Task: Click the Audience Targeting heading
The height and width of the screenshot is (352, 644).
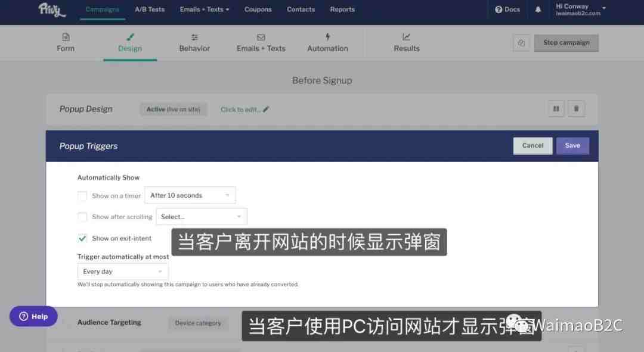Action: (x=109, y=322)
